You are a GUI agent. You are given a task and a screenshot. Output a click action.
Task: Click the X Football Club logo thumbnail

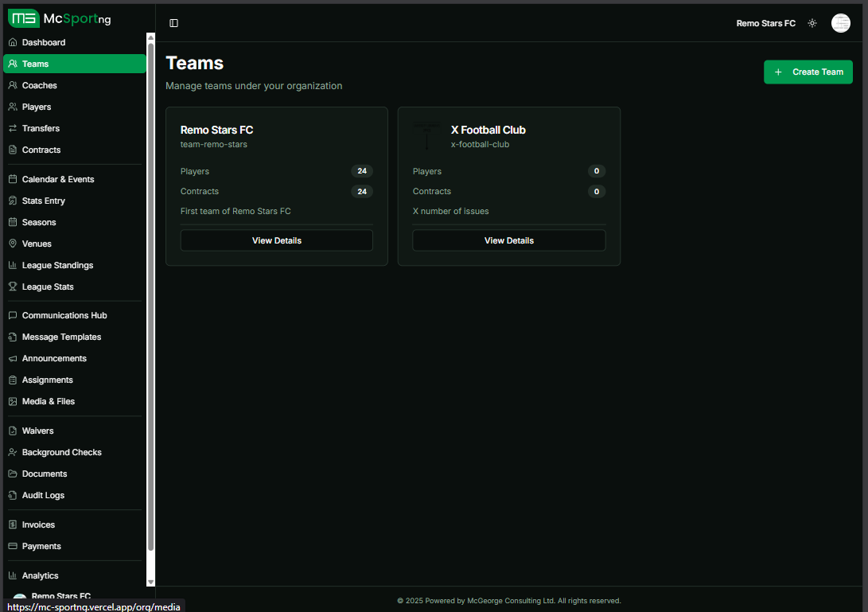427,136
